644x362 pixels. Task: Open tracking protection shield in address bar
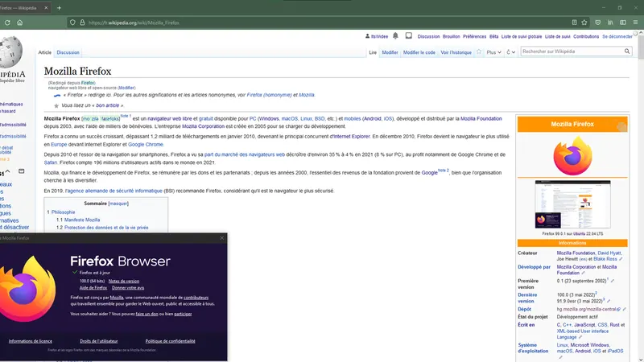click(x=72, y=23)
